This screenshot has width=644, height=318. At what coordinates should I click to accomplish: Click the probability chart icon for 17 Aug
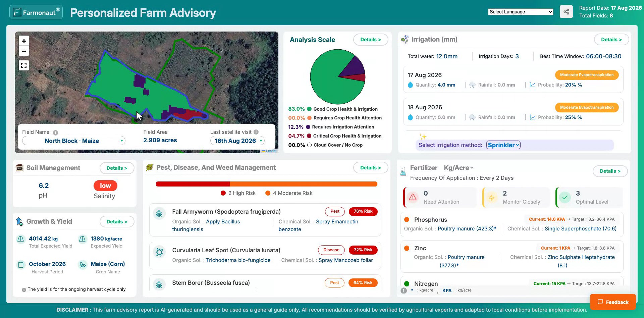pos(532,85)
